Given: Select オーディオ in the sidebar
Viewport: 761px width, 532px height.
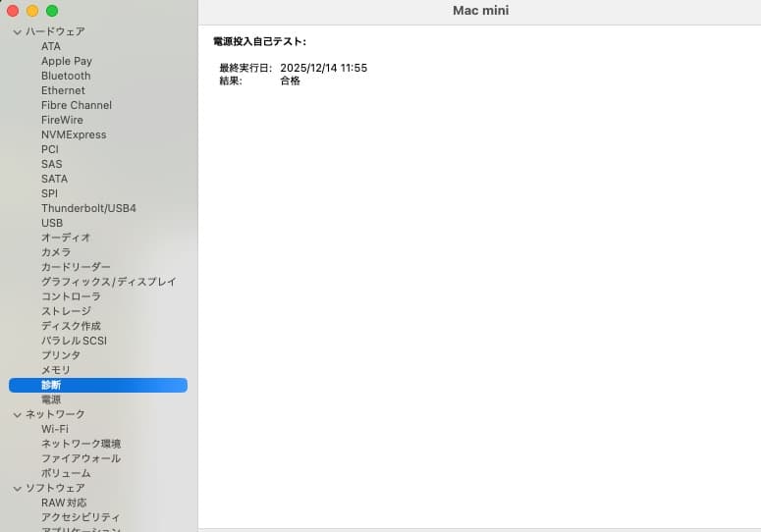Looking at the screenshot, I should coord(66,238).
